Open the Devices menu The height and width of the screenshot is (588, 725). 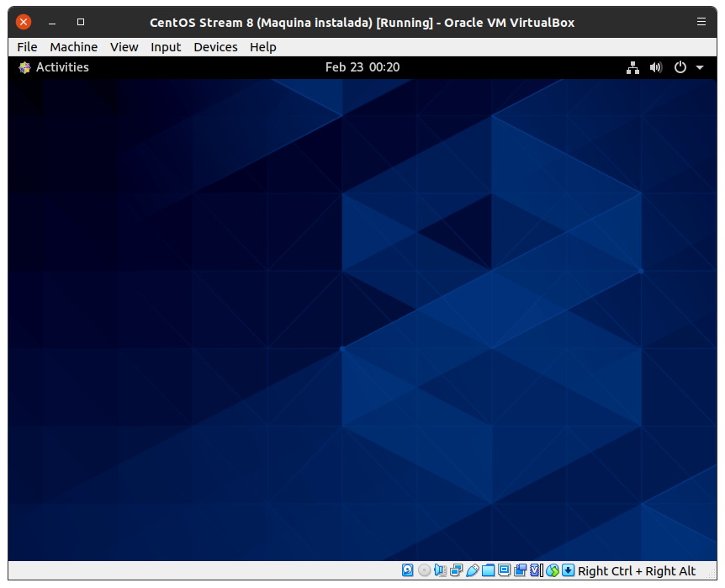[215, 47]
